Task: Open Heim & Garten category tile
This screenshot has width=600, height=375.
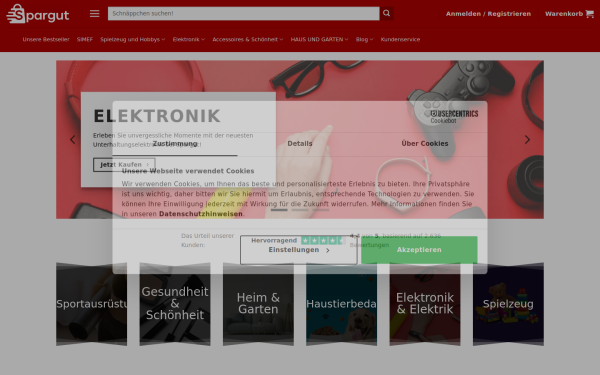Action: (258, 304)
